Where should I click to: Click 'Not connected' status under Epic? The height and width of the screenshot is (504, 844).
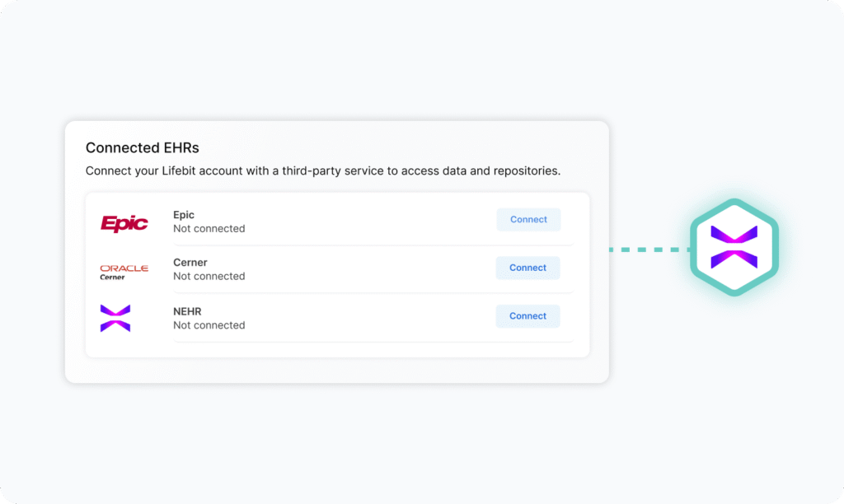pos(209,229)
